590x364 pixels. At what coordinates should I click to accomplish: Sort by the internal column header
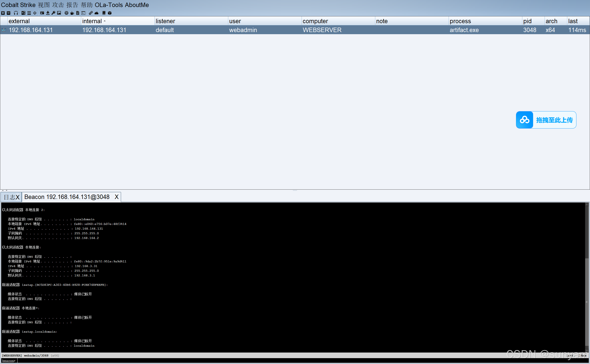click(92, 21)
